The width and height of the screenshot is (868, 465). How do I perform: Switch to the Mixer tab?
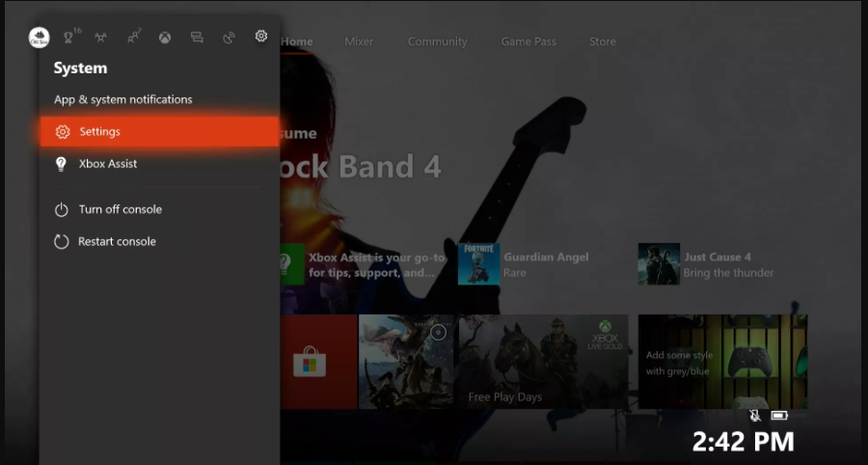[x=359, y=41]
